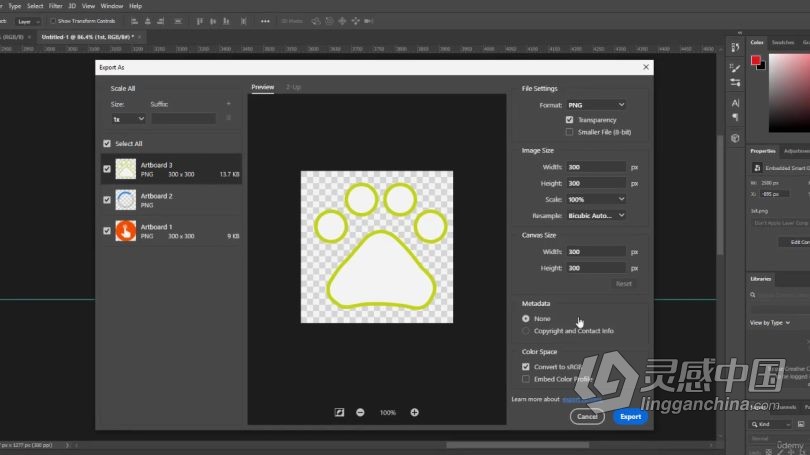810x455 pixels.
Task: Switch to the 2-Up preview tab
Action: click(293, 87)
